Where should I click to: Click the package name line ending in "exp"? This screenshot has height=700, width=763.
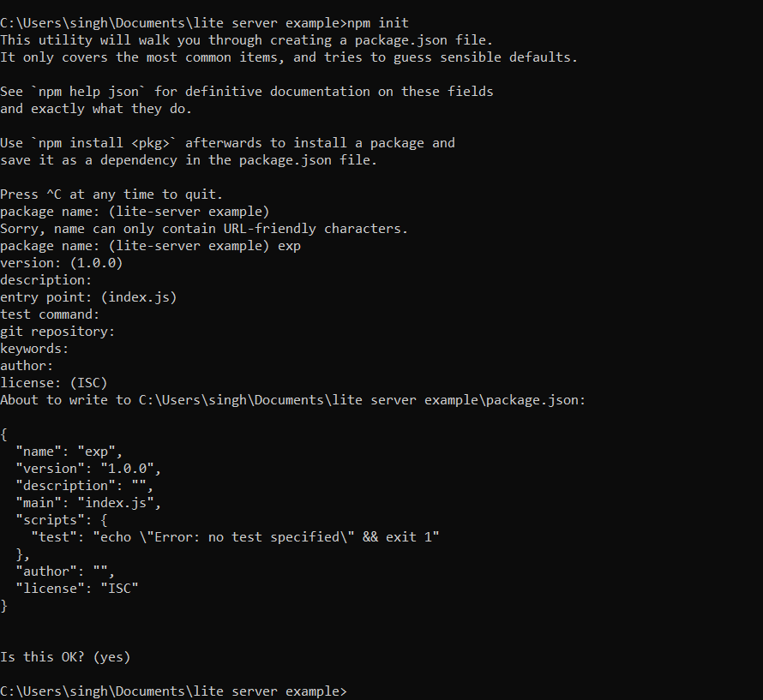pos(150,246)
